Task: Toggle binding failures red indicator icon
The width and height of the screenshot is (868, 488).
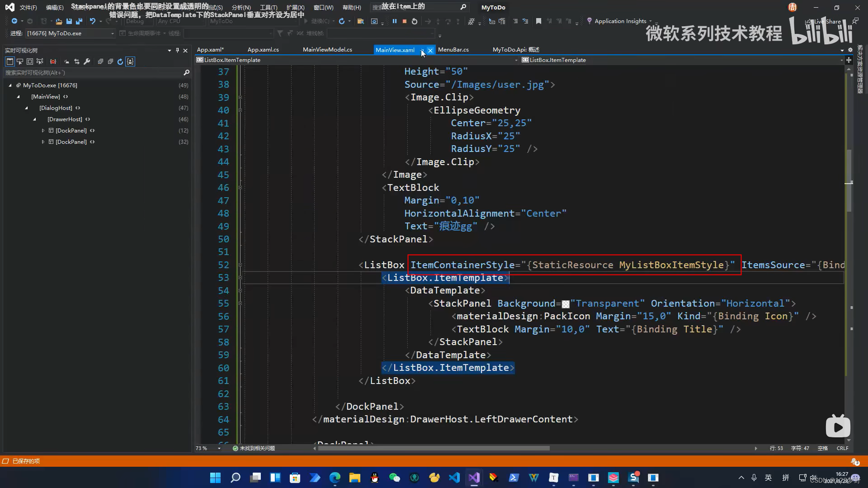Action: (x=53, y=62)
